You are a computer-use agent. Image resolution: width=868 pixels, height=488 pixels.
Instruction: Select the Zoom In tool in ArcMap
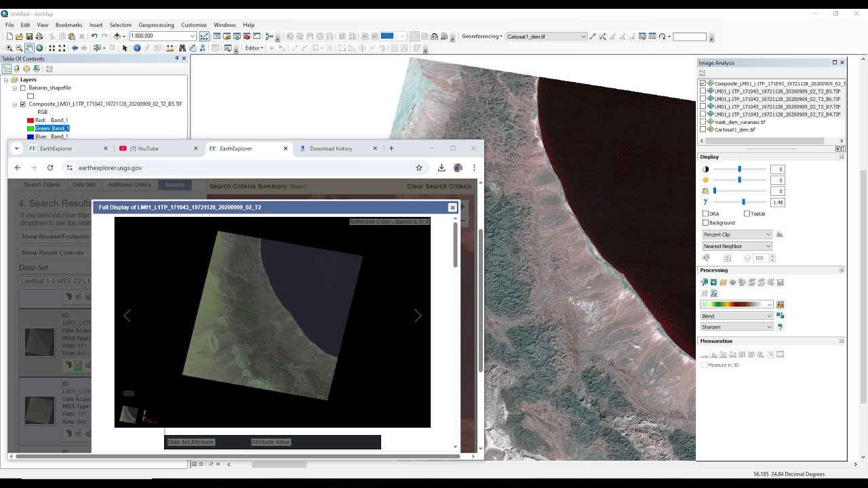(9, 48)
